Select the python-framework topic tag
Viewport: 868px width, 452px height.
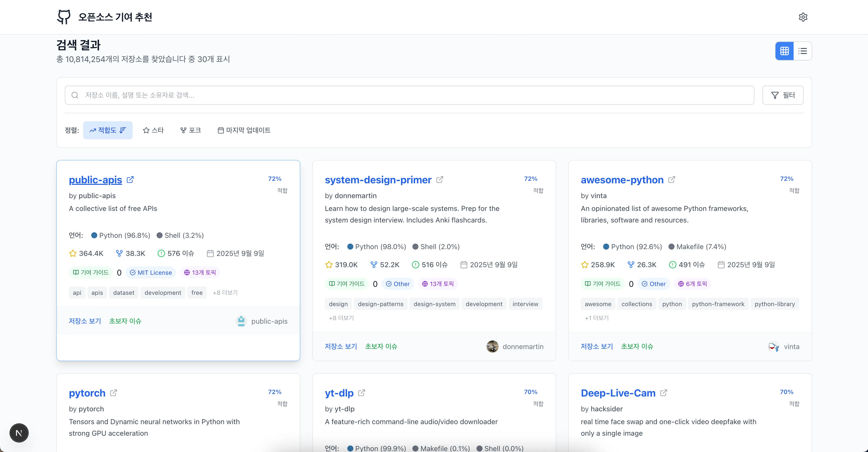[x=718, y=304]
